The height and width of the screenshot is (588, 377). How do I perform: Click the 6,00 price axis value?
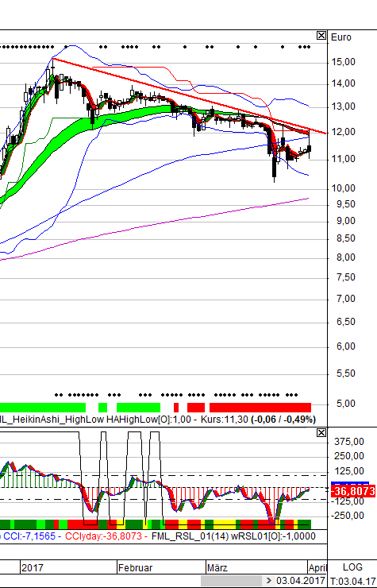tap(345, 346)
